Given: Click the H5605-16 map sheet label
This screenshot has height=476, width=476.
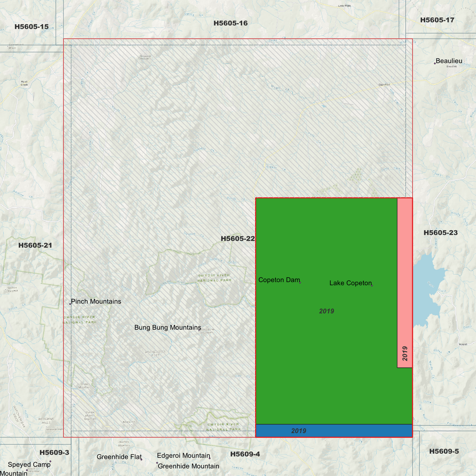Looking at the screenshot, I should pos(230,23).
